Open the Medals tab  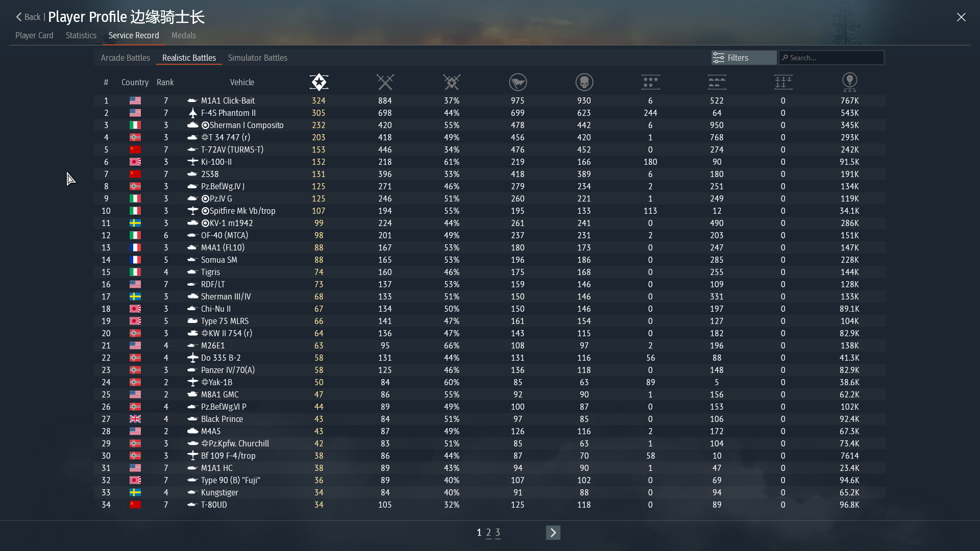pyautogui.click(x=184, y=35)
